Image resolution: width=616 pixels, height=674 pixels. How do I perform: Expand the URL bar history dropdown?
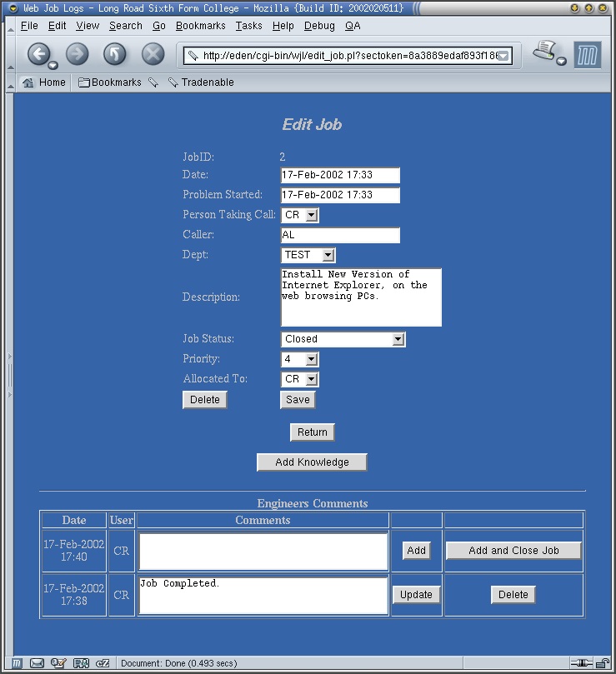[x=503, y=56]
